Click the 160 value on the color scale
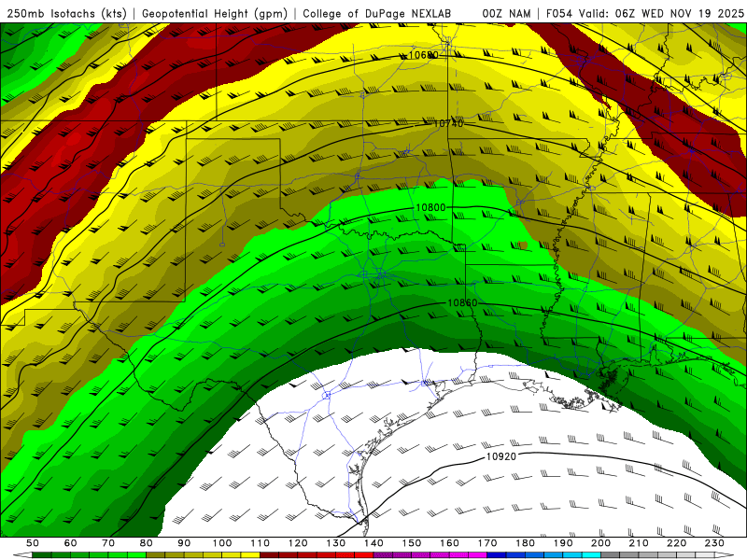 point(449,543)
